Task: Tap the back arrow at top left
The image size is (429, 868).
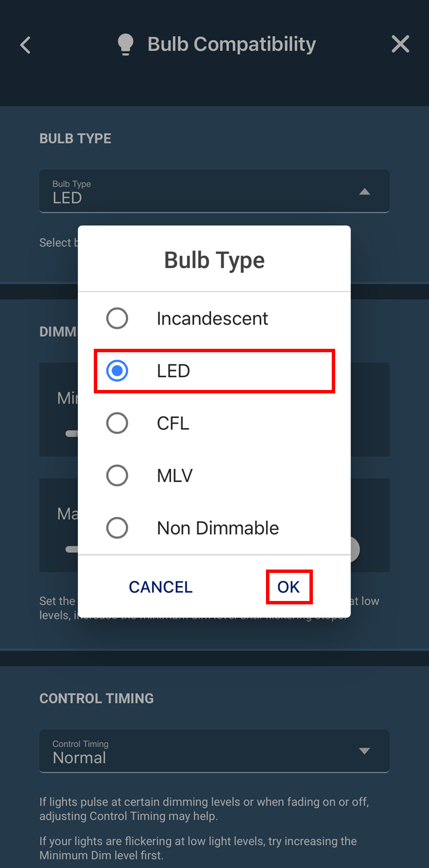Action: pyautogui.click(x=25, y=44)
